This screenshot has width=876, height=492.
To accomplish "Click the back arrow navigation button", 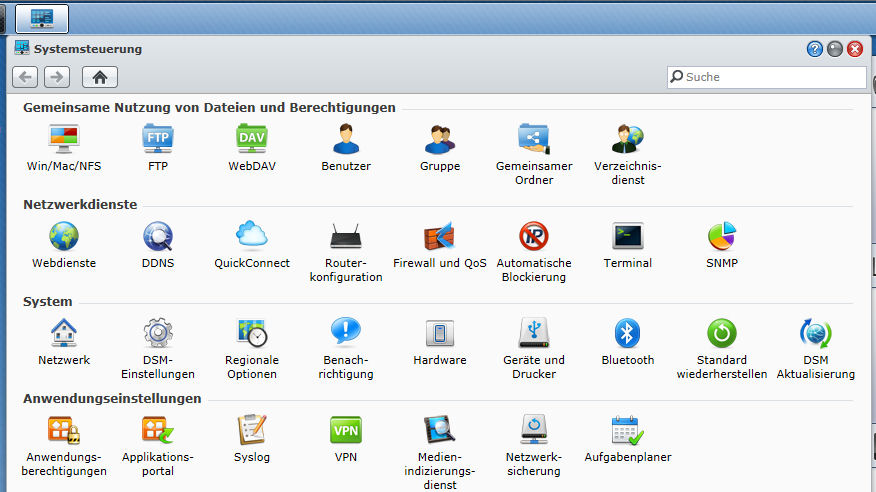I will tap(26, 77).
